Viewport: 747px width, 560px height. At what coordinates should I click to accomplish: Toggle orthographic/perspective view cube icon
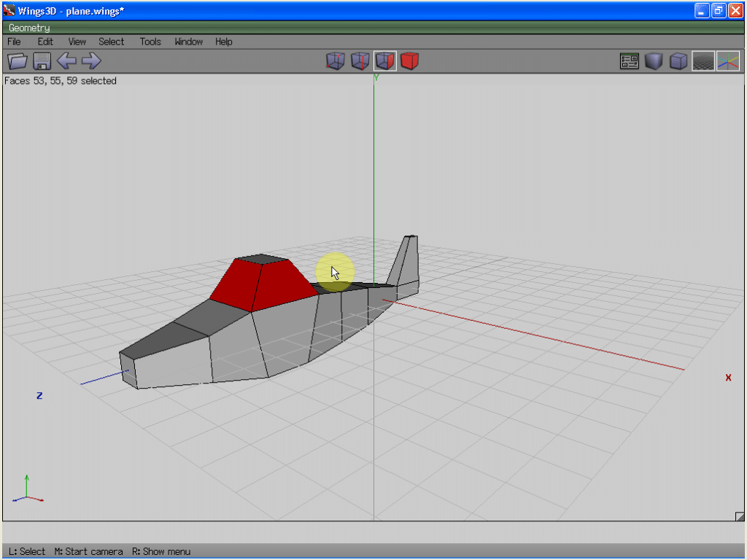coord(678,61)
